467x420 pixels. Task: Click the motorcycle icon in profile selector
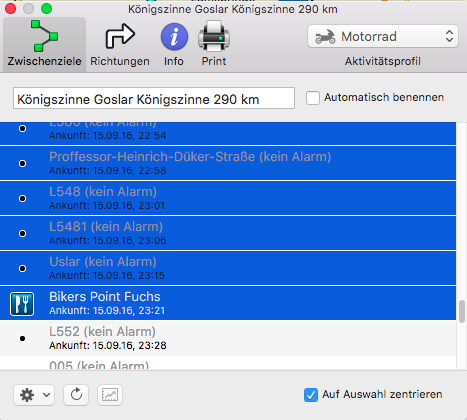click(325, 37)
